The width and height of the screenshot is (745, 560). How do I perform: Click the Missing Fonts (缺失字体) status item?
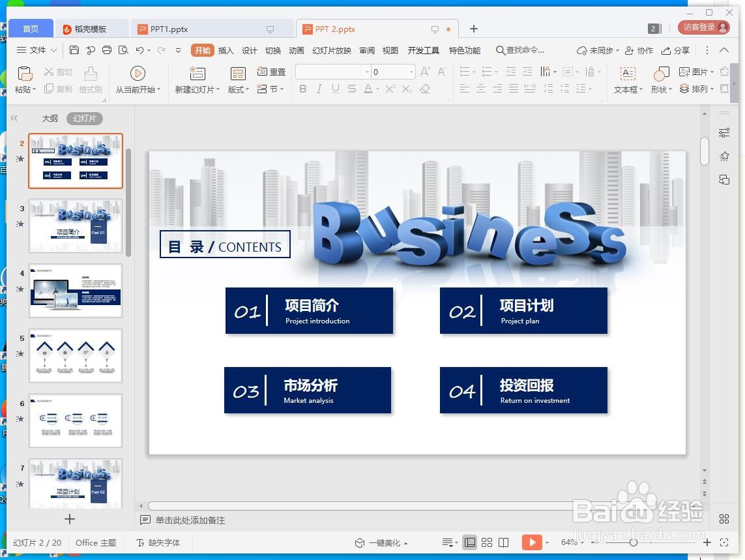pos(158,543)
